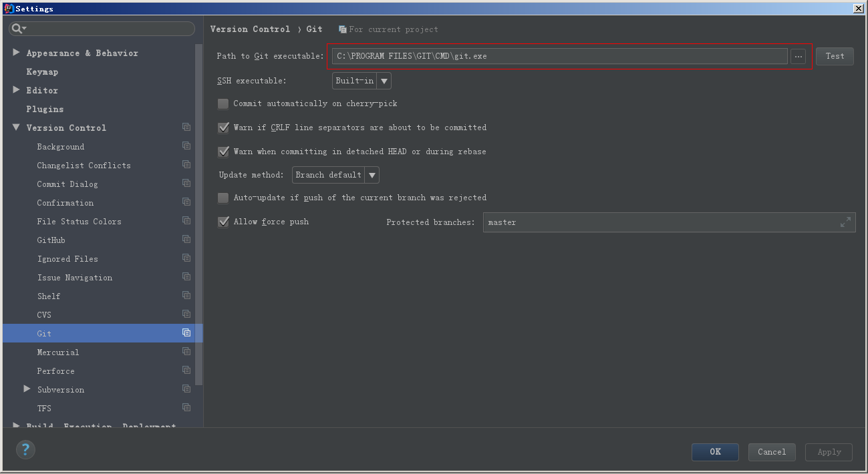Click the project icon beside Perforce

pyautogui.click(x=186, y=370)
